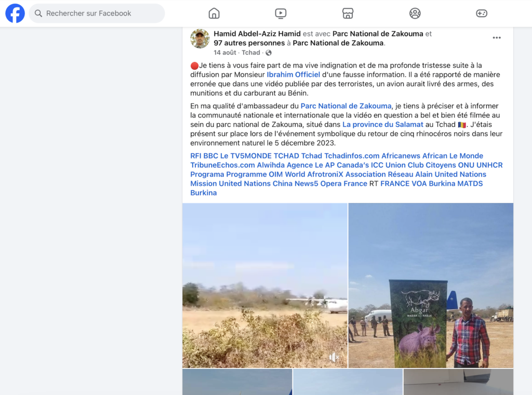This screenshot has height=395, width=532.
Task: Play the airplane landing video thumbnail
Action: pyautogui.click(x=265, y=285)
